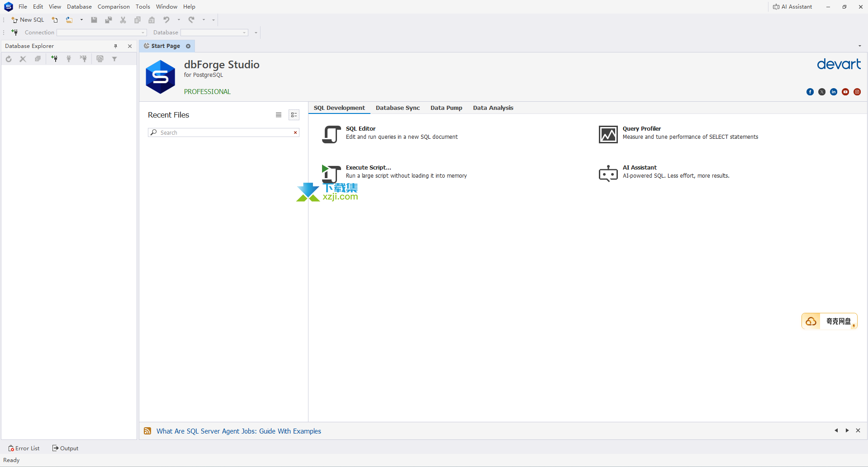The height and width of the screenshot is (467, 868).
Task: Click the New Connection plug icon in Database Explorer
Action: click(54, 59)
